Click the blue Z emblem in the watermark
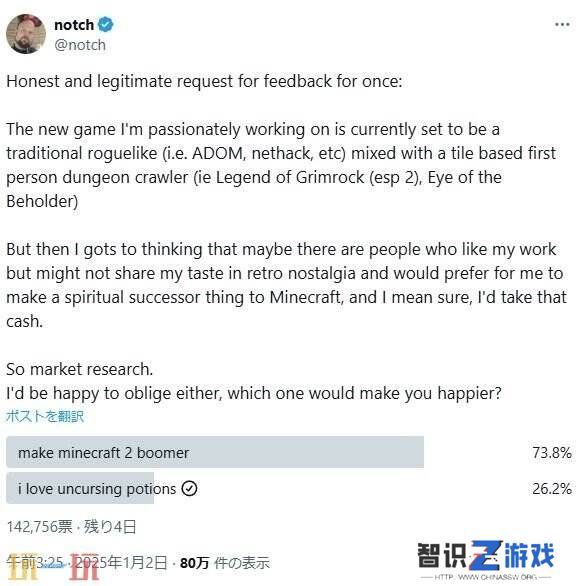 485,555
